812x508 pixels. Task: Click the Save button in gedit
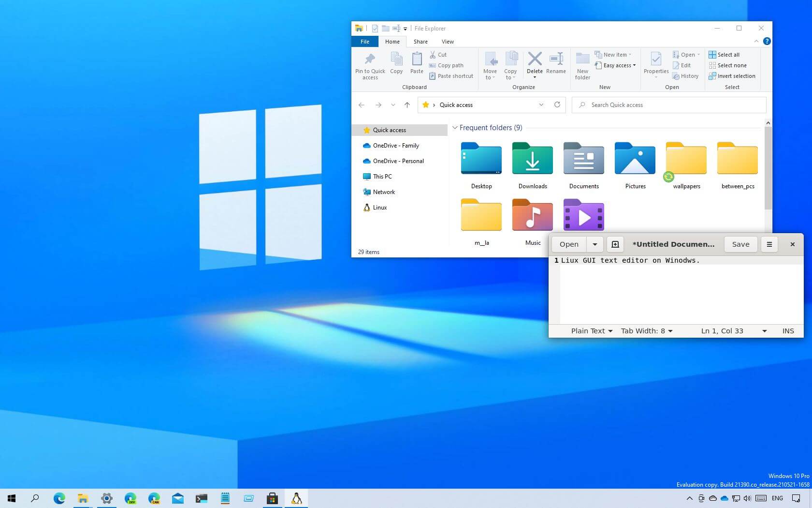740,244
